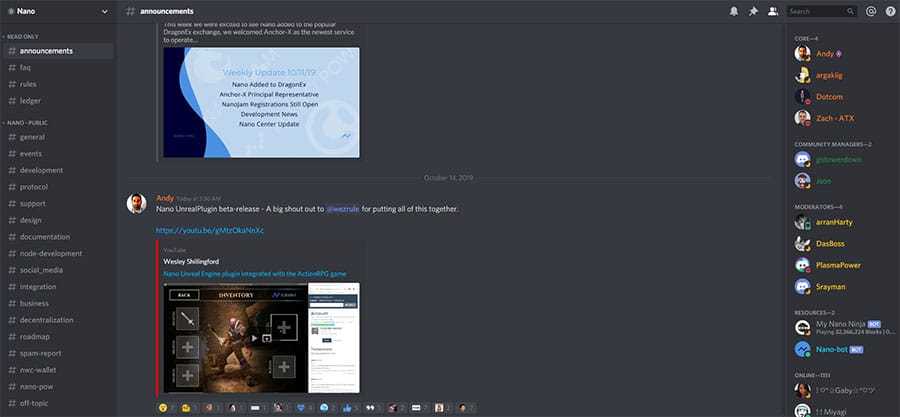The height and width of the screenshot is (417, 900).
Task: Show pinned messages with the pin icon
Action: click(x=753, y=11)
